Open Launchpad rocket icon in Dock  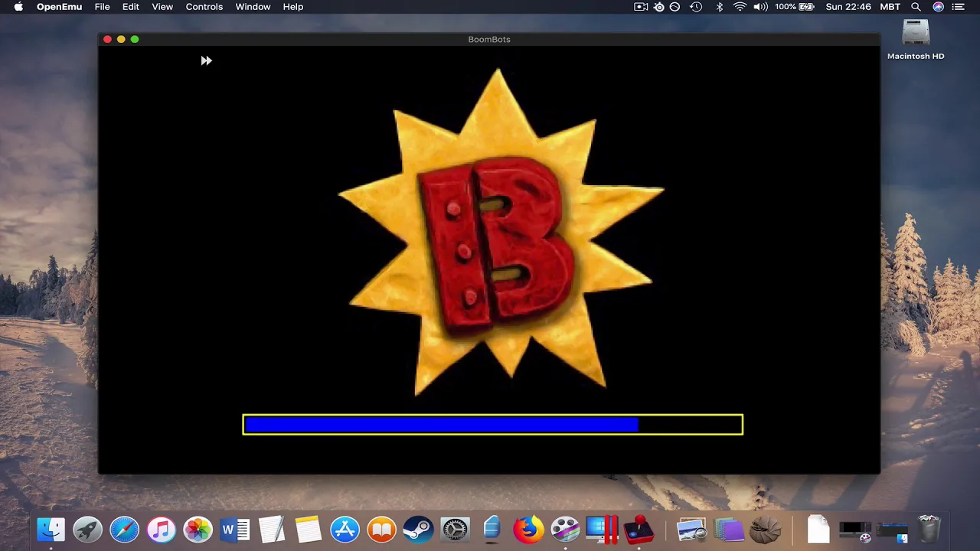(x=88, y=529)
